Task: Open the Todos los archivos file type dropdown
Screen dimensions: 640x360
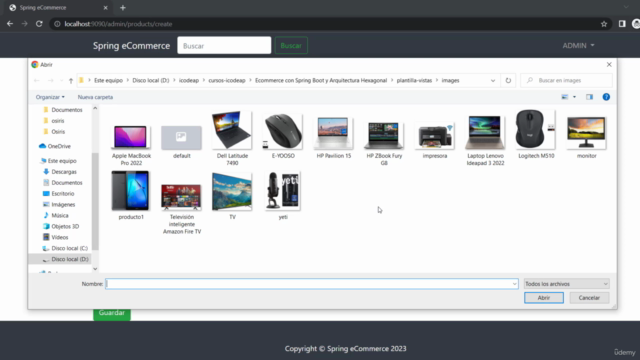Action: tap(566, 284)
